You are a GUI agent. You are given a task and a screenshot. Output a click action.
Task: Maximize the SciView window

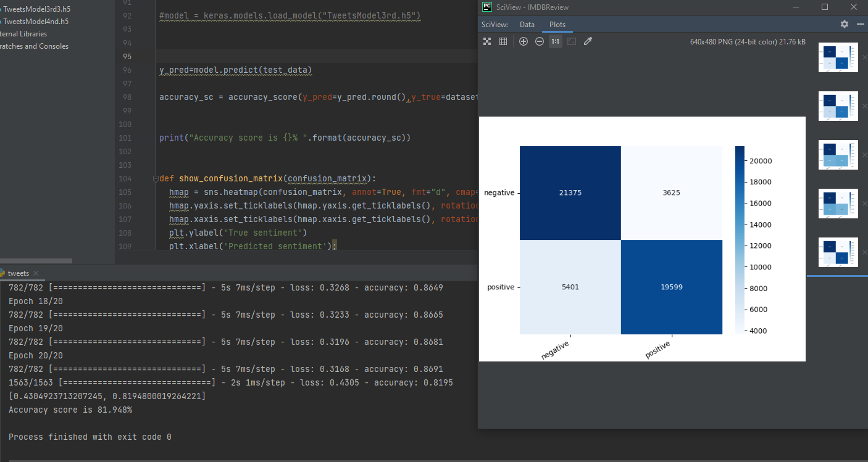[825, 7]
